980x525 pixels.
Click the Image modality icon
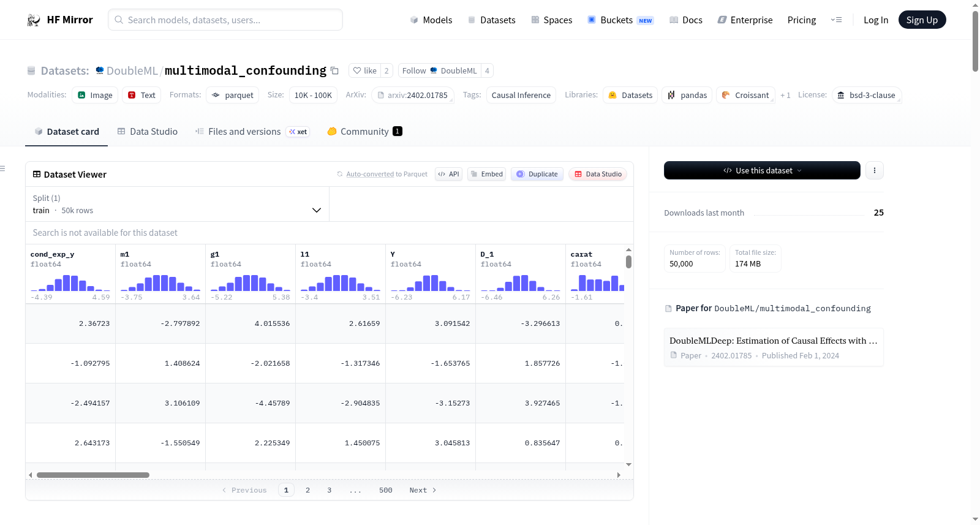tap(81, 95)
